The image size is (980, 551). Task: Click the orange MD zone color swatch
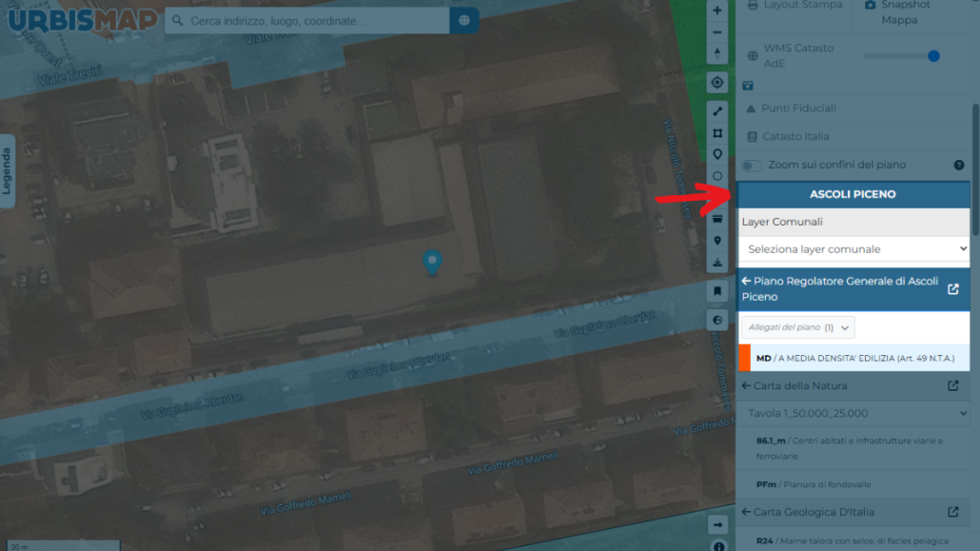[x=744, y=359]
